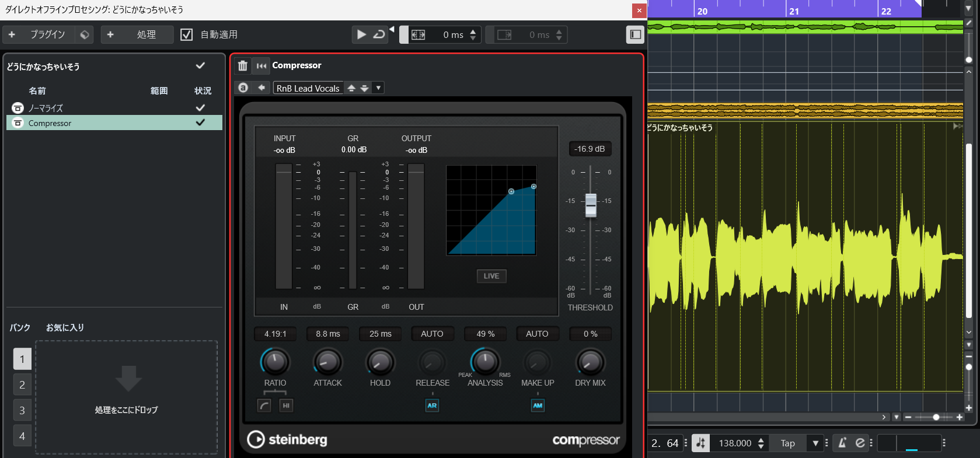Adjust the second 0 ms tail stepper arrows
This screenshot has width=980, height=458.
pos(559,35)
